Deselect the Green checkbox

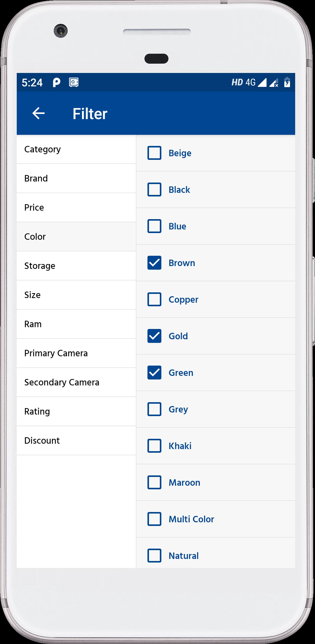click(x=154, y=373)
